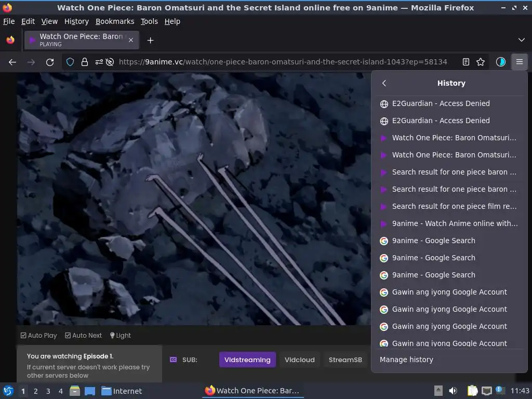
Task: Click the 11:43 clock in taskbar
Action: click(520, 391)
